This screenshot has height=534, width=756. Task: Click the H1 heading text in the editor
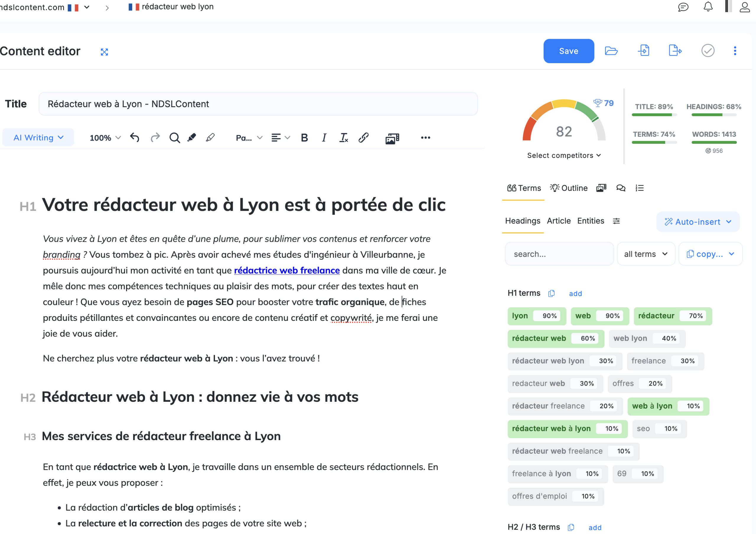tap(244, 205)
